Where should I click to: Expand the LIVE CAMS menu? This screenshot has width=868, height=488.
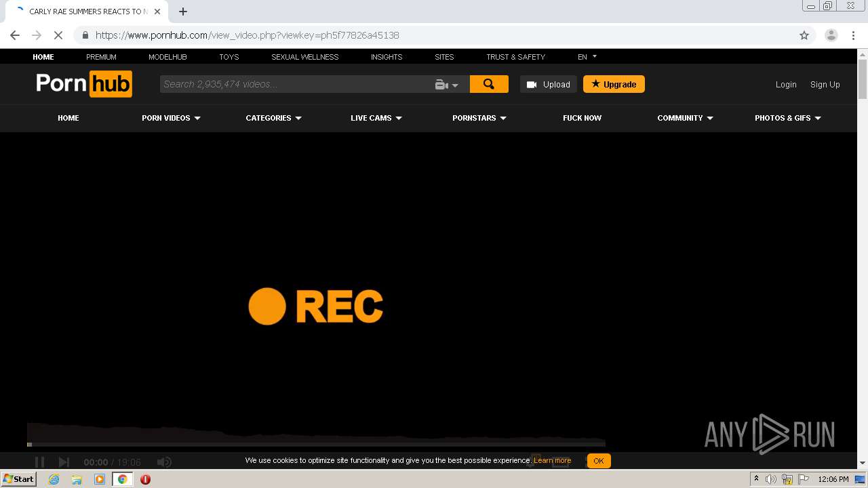[x=376, y=118]
